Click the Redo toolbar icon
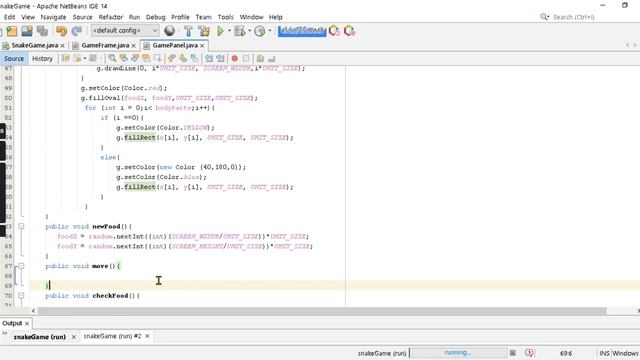Image resolution: width=640 pixels, height=360 pixels. (77, 31)
